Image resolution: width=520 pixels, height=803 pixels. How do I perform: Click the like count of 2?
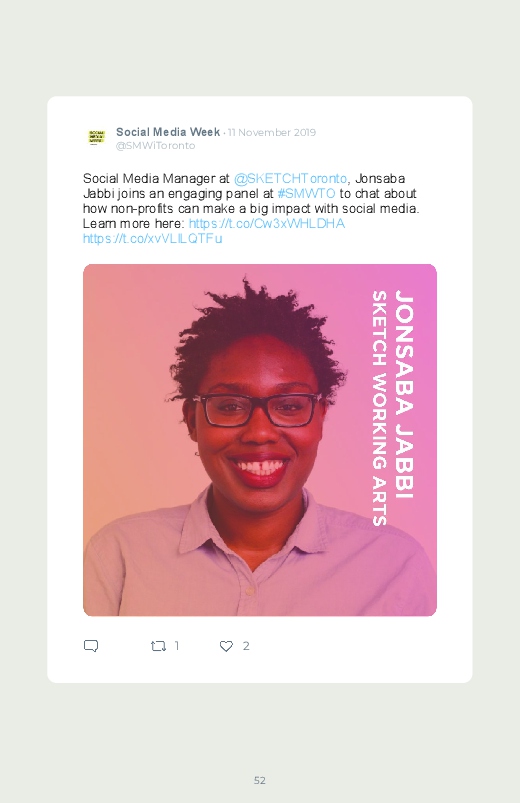[x=246, y=646]
